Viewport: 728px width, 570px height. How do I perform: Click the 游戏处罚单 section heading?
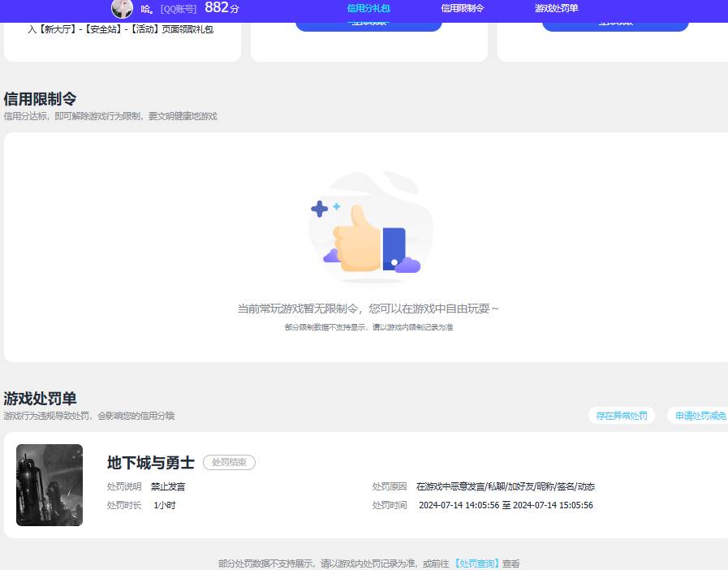[39, 399]
